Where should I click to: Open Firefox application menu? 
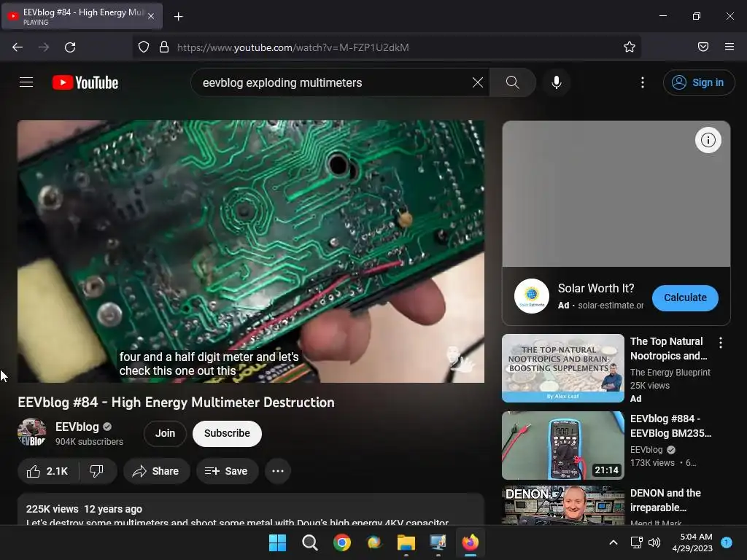pyautogui.click(x=729, y=47)
